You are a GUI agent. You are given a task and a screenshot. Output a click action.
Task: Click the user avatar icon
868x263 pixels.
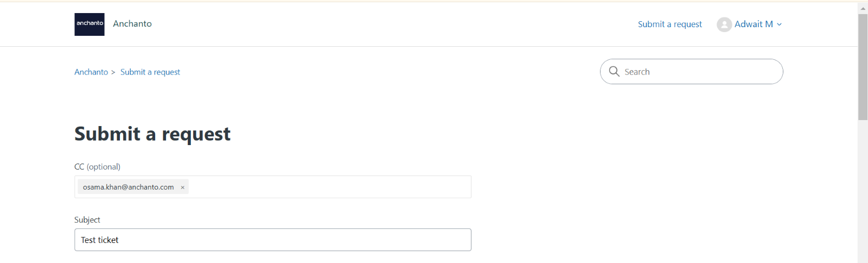click(x=724, y=24)
